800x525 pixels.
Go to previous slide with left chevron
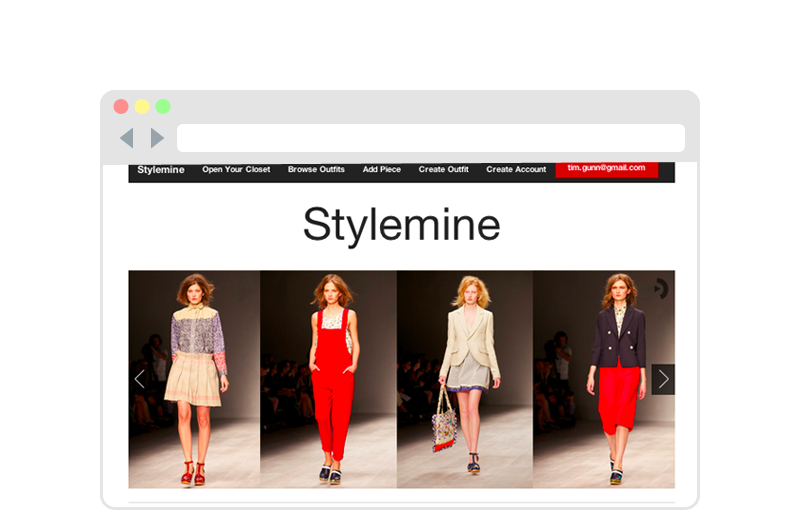click(x=139, y=379)
